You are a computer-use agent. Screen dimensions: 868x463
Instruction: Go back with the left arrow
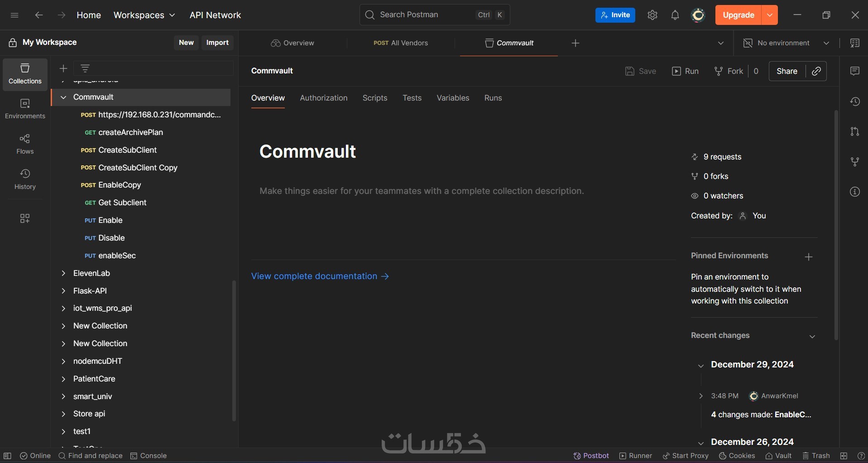39,15
